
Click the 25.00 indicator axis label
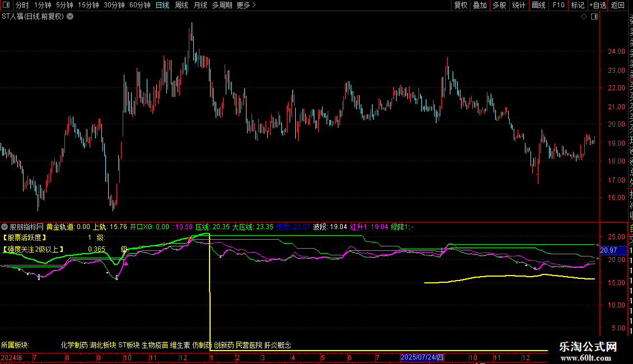coord(616,237)
